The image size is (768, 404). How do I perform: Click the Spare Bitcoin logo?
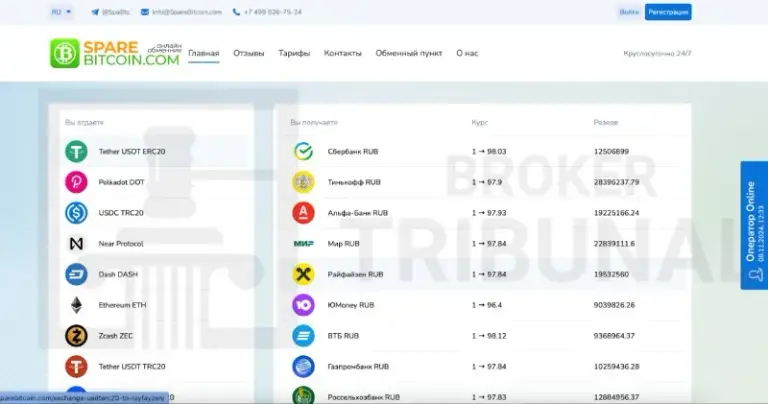tap(115, 53)
